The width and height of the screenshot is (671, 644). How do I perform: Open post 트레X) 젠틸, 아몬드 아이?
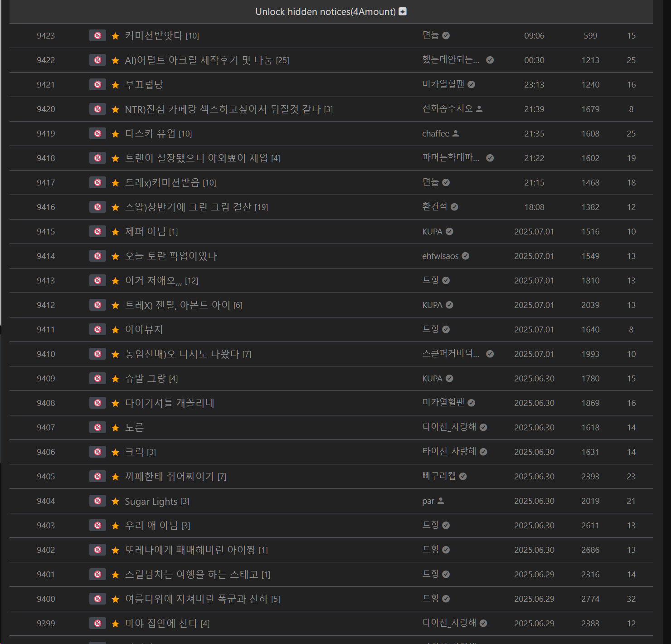pos(178,305)
